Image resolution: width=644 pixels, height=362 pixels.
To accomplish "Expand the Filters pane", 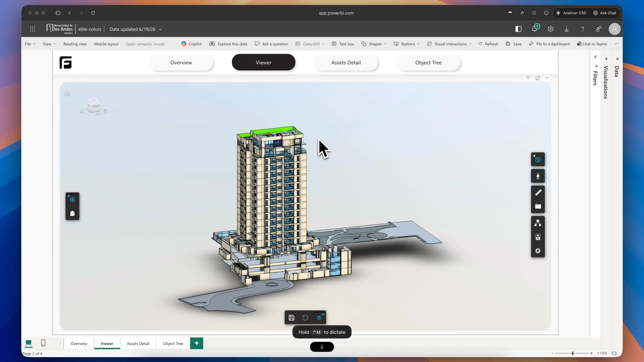I will click(x=596, y=57).
